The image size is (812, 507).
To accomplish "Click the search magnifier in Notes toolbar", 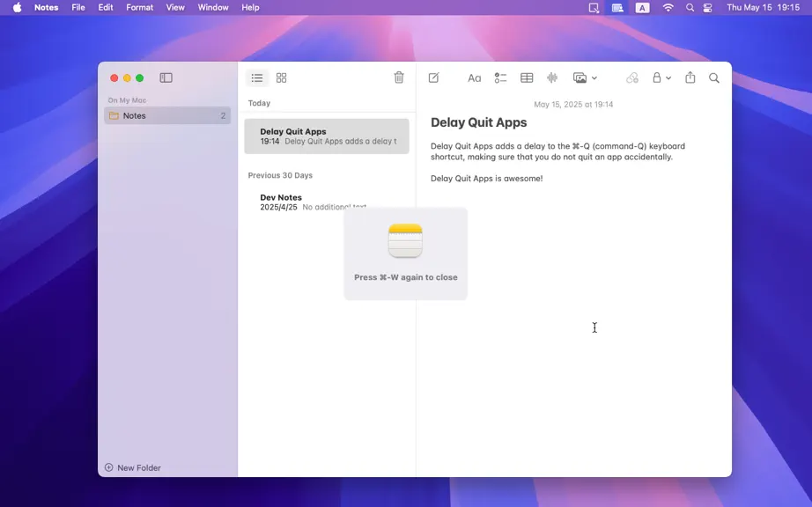I will click(713, 78).
